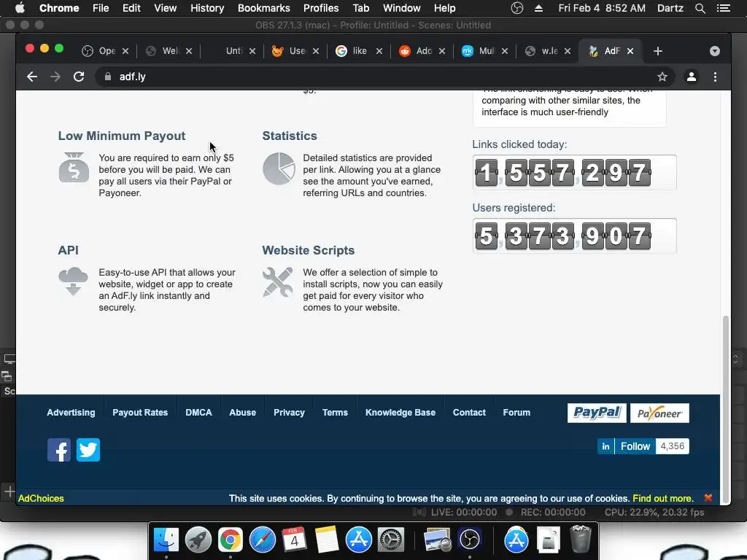The height and width of the screenshot is (560, 747).
Task: Reload the adf.ly page
Action: click(x=79, y=77)
